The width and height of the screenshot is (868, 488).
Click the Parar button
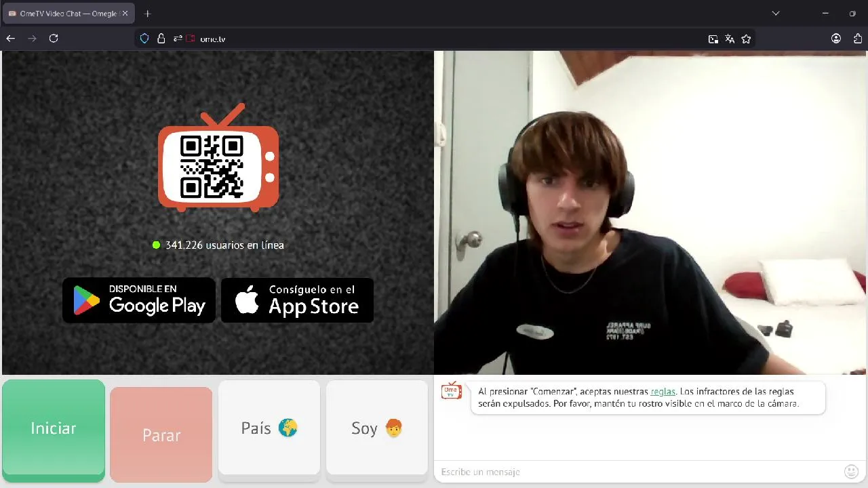(161, 434)
